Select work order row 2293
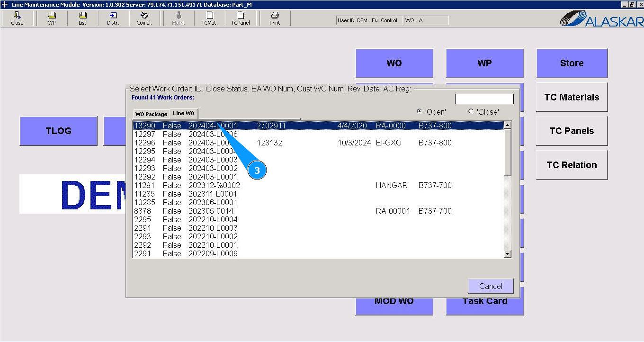The image size is (644, 342). click(x=318, y=236)
